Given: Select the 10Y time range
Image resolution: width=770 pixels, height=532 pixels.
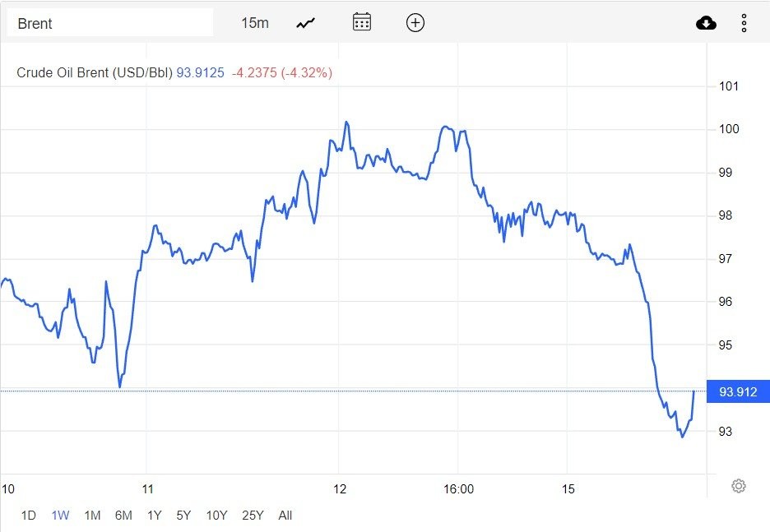Looking at the screenshot, I should tap(216, 516).
